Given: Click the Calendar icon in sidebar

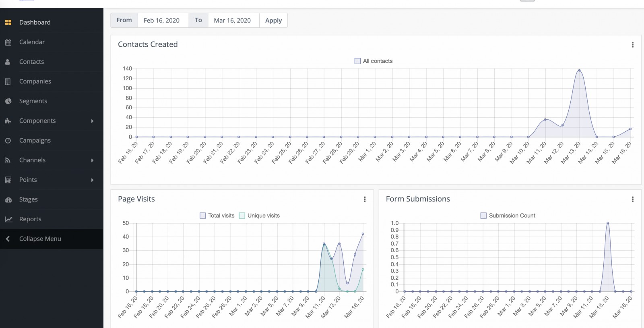Looking at the screenshot, I should (8, 42).
